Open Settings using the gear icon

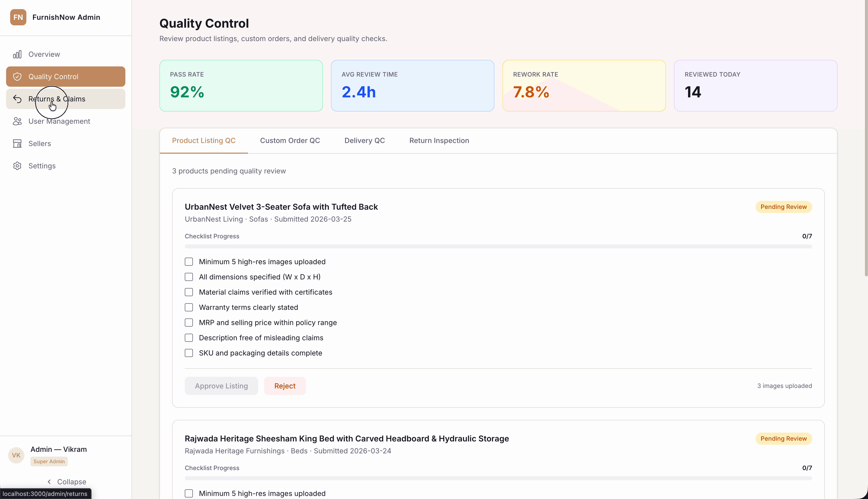click(17, 166)
